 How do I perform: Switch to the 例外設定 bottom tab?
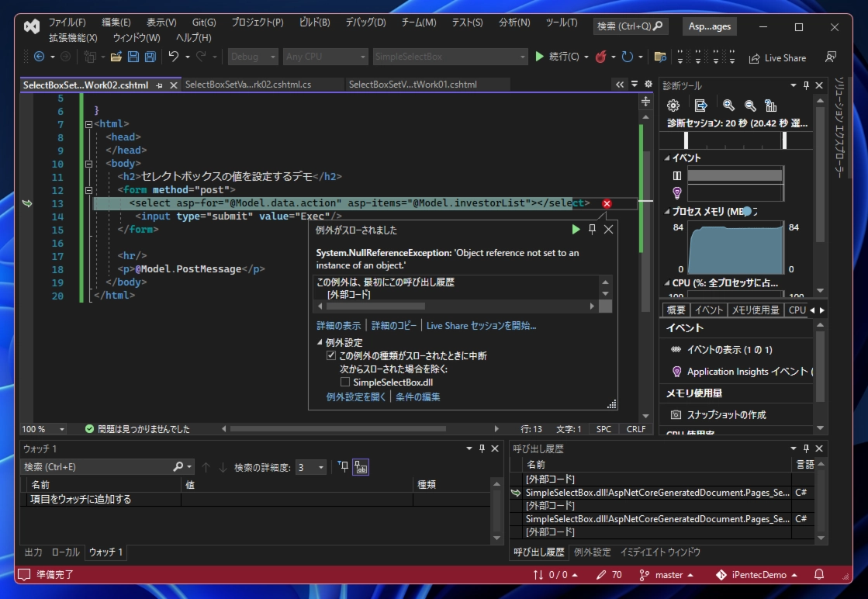pyautogui.click(x=593, y=552)
